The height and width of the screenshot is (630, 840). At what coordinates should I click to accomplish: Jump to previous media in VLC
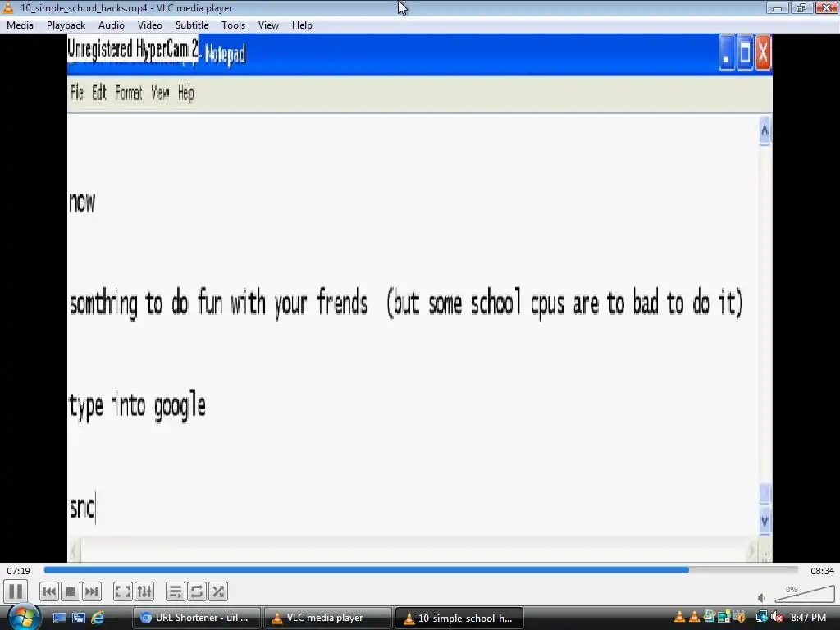(48, 591)
